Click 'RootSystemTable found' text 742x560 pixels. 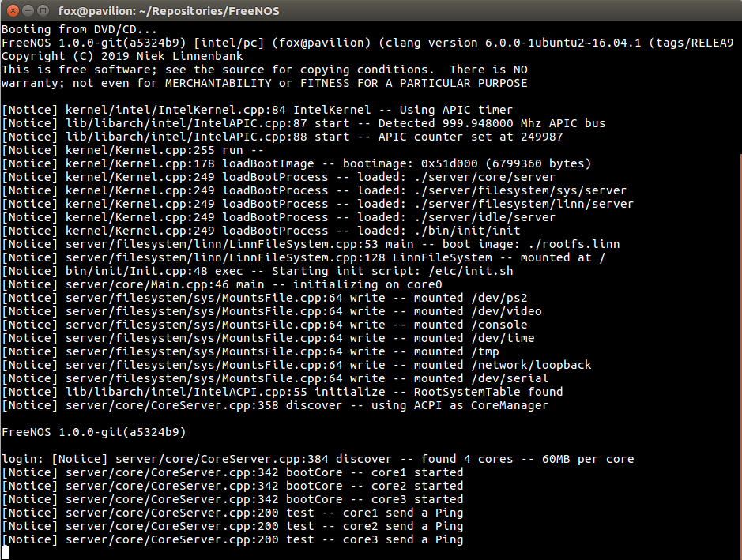[488, 392]
